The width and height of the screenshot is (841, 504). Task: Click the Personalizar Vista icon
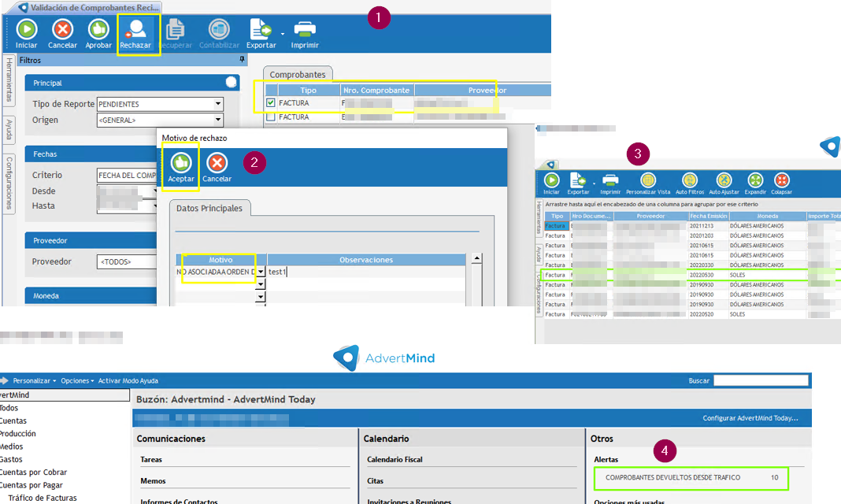[648, 180]
